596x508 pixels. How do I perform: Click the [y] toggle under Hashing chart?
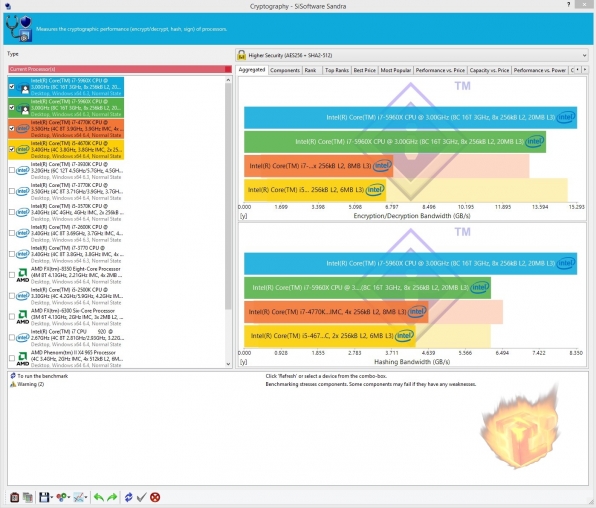[x=243, y=362]
